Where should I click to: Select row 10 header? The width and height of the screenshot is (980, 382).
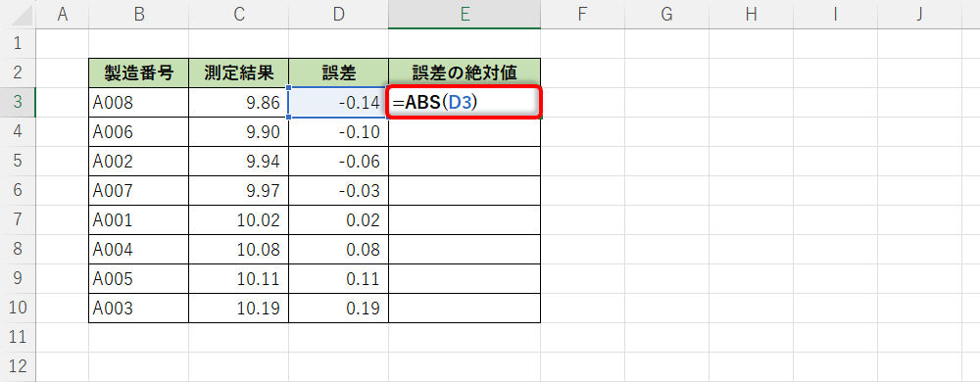18,309
